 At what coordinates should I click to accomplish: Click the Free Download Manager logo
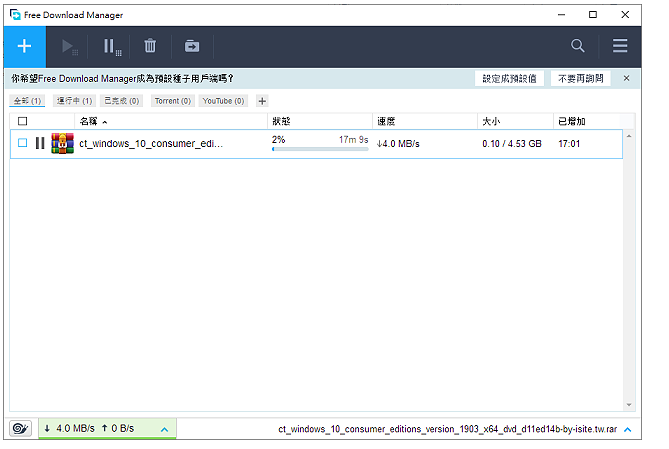point(15,15)
